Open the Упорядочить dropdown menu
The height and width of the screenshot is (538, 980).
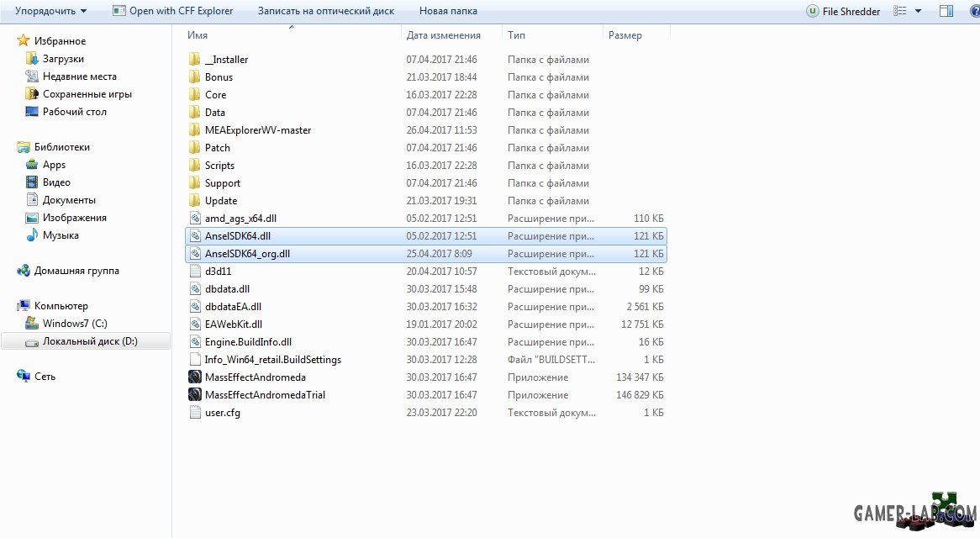coord(50,11)
